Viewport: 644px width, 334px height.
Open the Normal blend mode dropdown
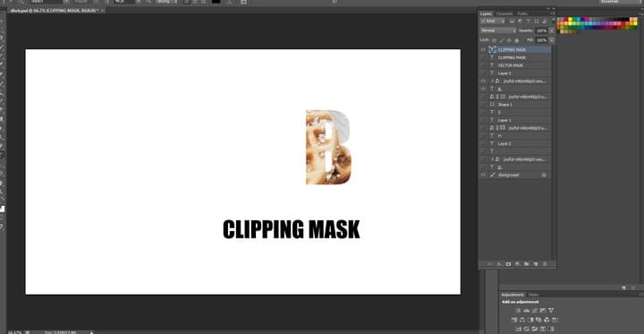pos(498,30)
